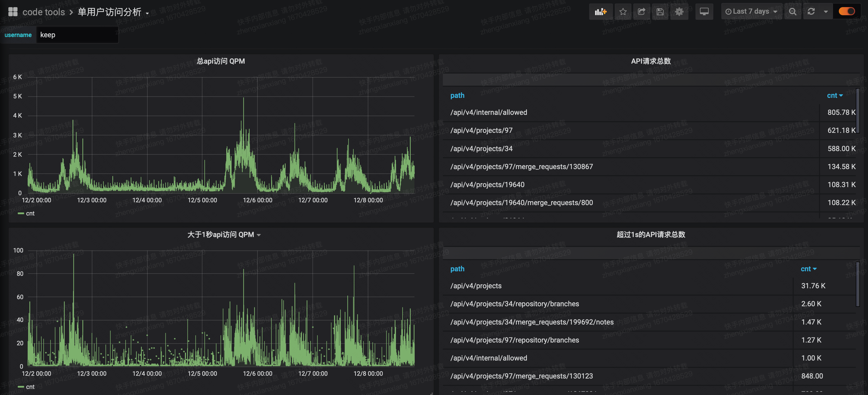The height and width of the screenshot is (395, 868).
Task: Open the 单用户访问分析 dashboard dropdown
Action: click(113, 12)
